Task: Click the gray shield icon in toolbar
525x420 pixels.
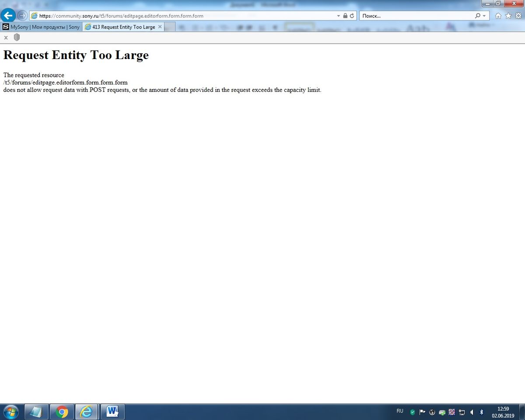Action: [x=17, y=38]
